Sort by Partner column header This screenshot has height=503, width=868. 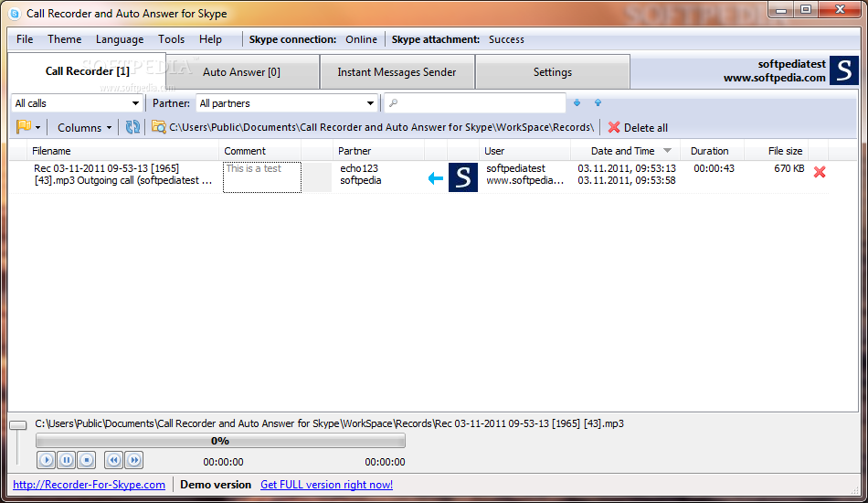378,151
